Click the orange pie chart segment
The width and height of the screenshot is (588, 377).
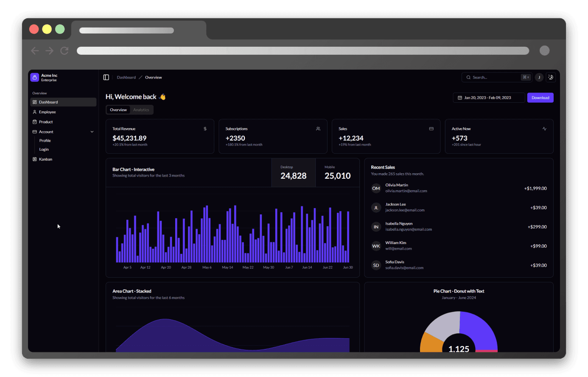(429, 342)
